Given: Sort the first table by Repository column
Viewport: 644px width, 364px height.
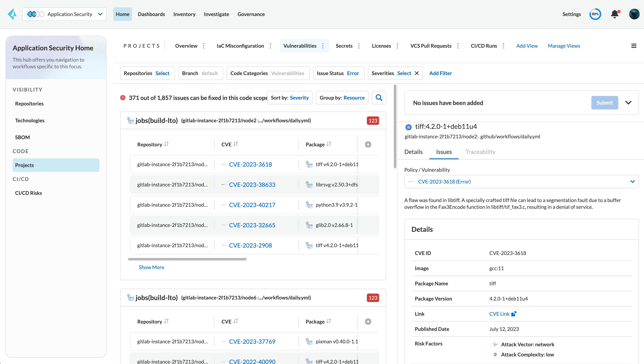Looking at the screenshot, I should click(166, 144).
